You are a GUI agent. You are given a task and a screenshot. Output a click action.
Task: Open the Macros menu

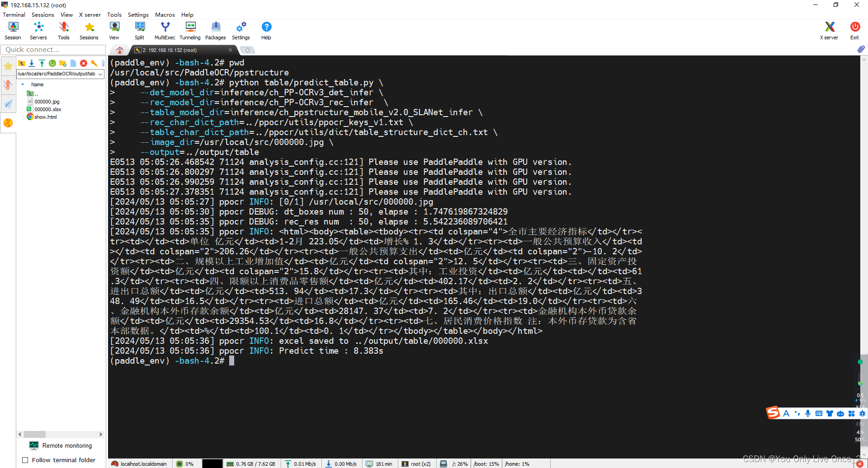click(165, 14)
